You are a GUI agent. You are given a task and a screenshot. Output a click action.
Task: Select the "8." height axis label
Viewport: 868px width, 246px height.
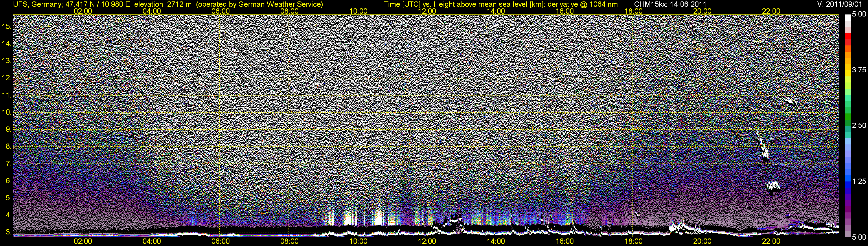[8, 147]
